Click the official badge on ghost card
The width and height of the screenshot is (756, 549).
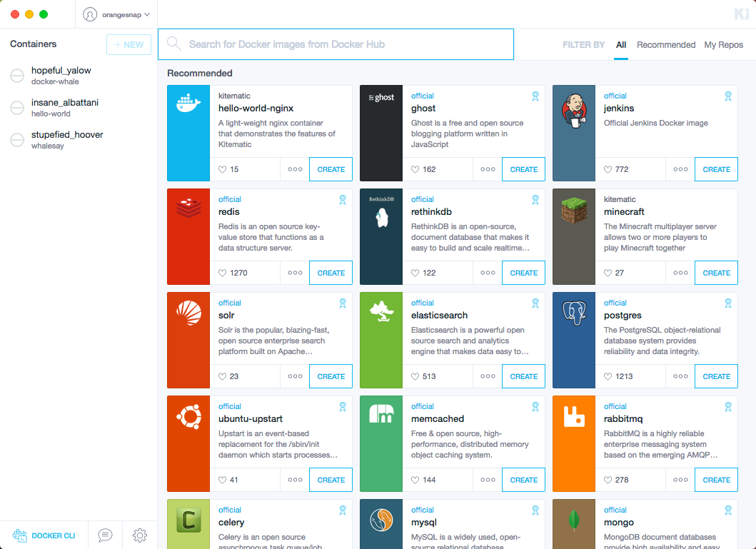coord(535,96)
